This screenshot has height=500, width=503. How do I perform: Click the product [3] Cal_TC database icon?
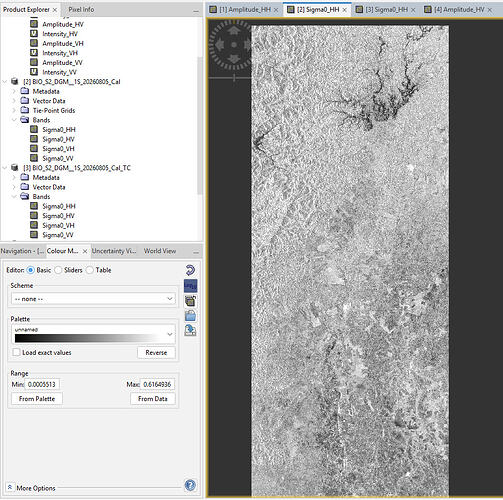(14, 167)
